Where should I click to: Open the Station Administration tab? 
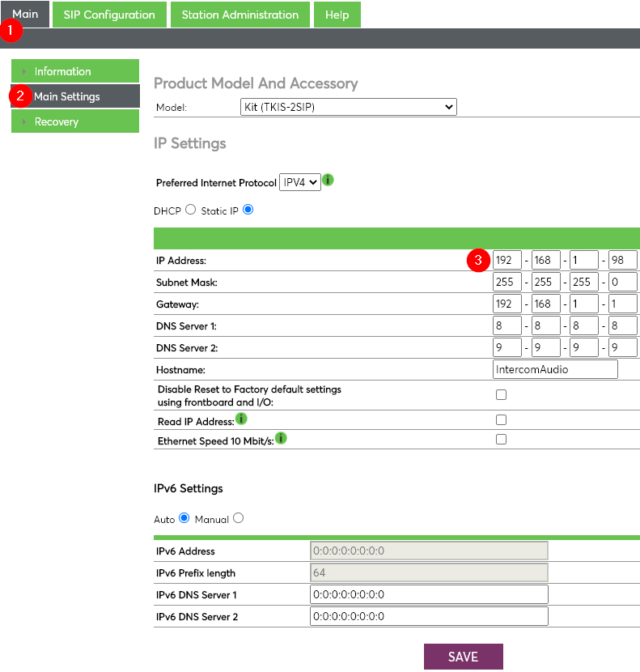(x=239, y=15)
